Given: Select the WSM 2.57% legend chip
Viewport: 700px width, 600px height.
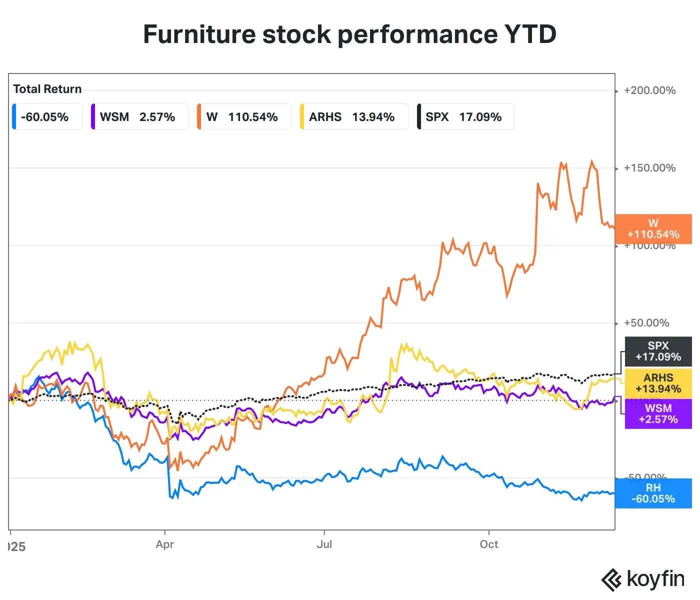Looking at the screenshot, I should 140,117.
